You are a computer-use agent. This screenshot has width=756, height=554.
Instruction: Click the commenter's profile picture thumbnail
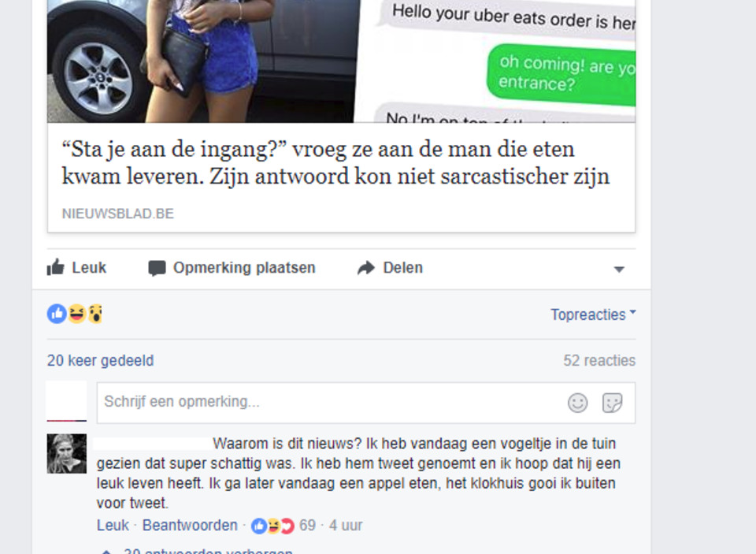(66, 454)
